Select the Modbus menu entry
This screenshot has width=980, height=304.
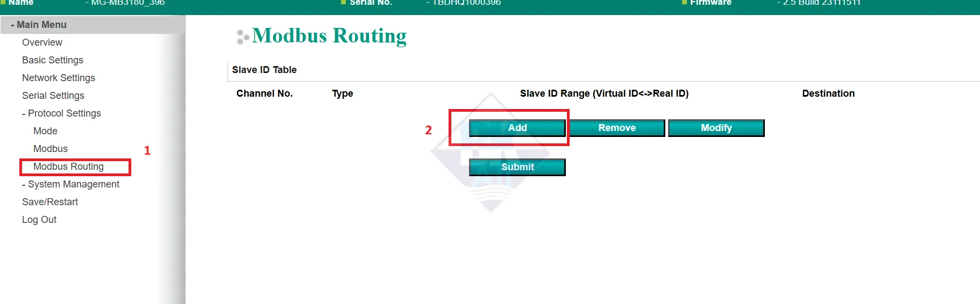pos(51,149)
